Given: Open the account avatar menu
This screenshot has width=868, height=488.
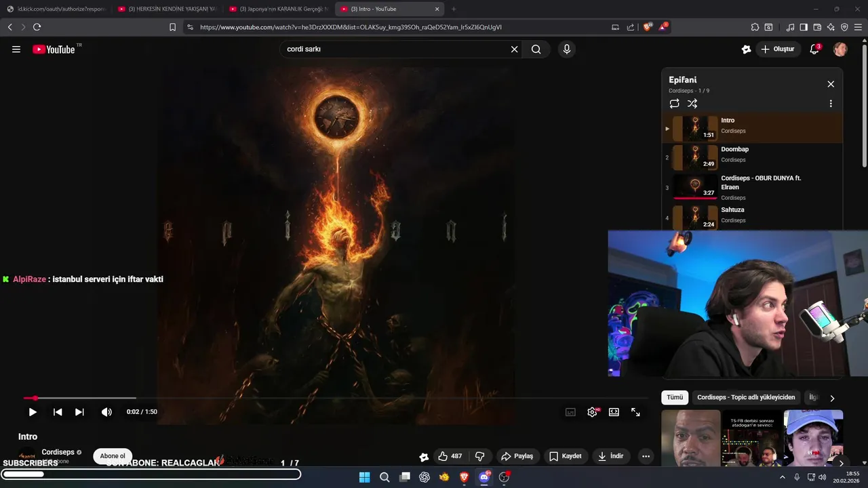Looking at the screenshot, I should [x=840, y=49].
